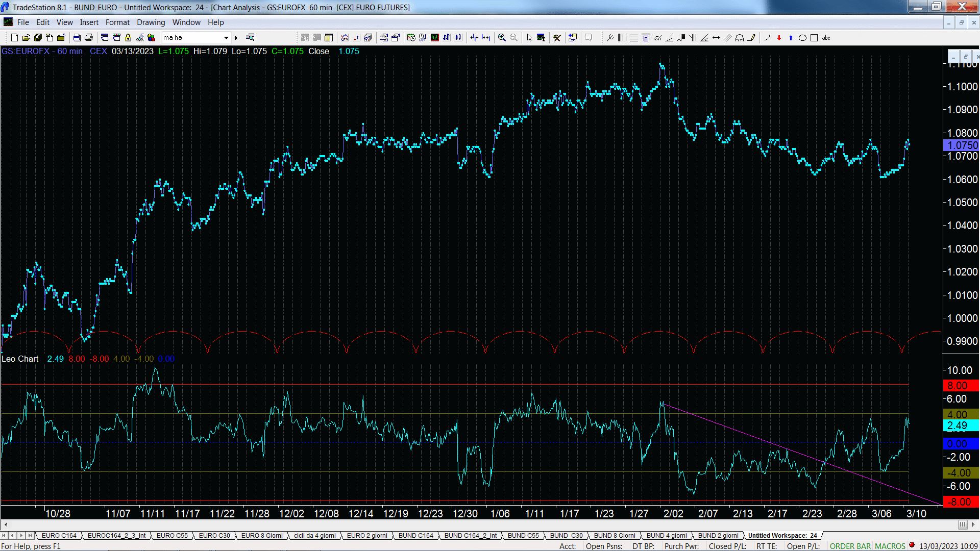Click the zoom out magnifier

[x=514, y=38]
